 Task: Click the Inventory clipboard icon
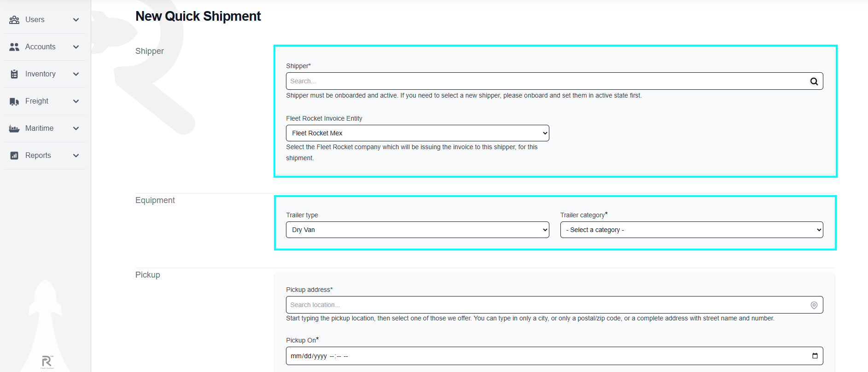pos(14,74)
